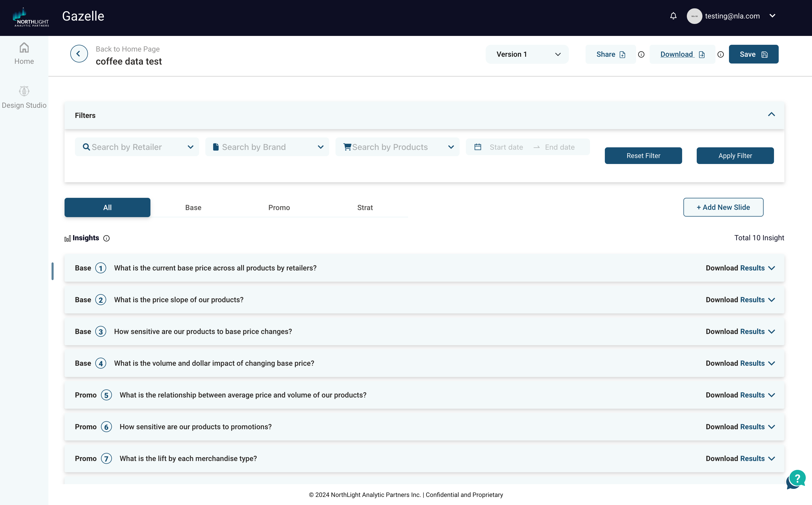Switch to the Strat tab

tap(365, 207)
